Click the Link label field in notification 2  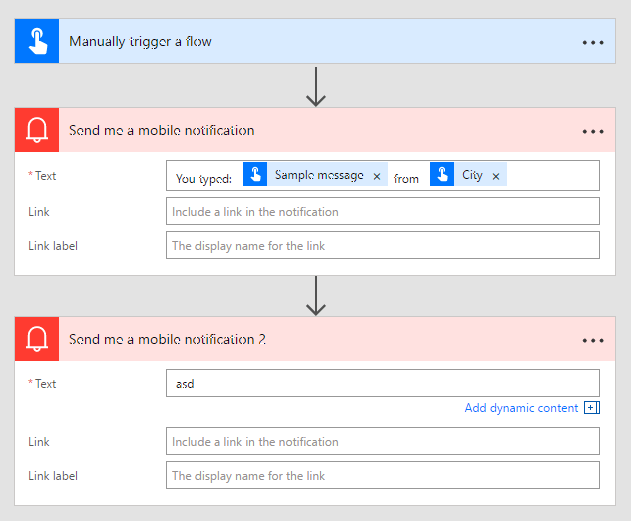pyautogui.click(x=382, y=476)
